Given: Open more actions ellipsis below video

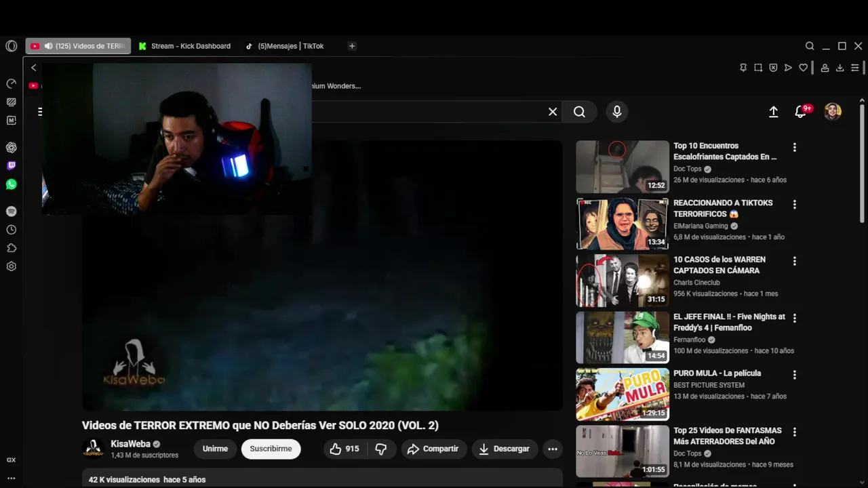Looking at the screenshot, I should point(553,449).
